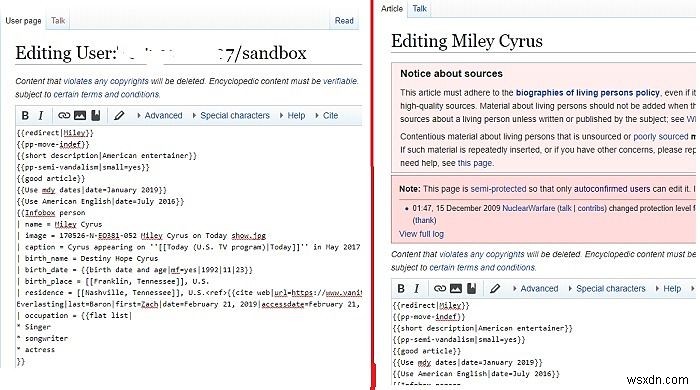
Task: Toggle Italic in the Miley Cyrus editor toolbar
Action: [417, 289]
